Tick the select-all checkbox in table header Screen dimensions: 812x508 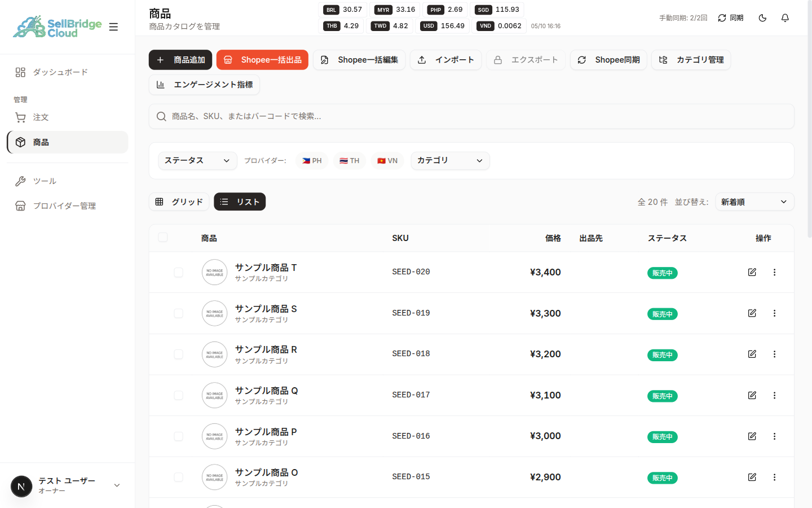tap(163, 237)
